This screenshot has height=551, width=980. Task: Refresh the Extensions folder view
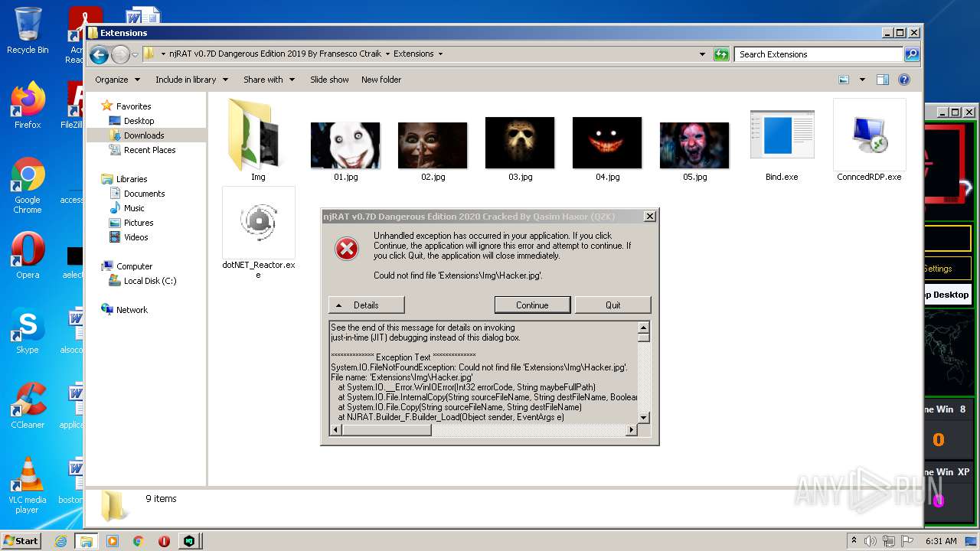pyautogui.click(x=721, y=54)
